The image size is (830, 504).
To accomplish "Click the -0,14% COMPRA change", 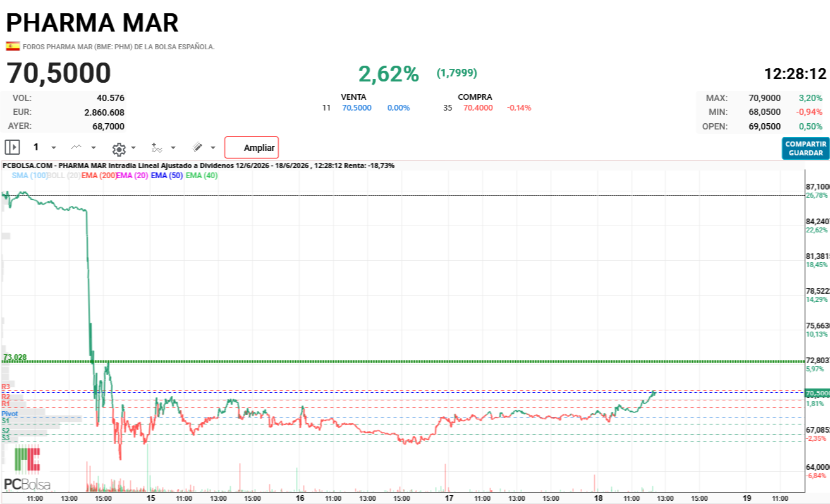I will [x=519, y=108].
